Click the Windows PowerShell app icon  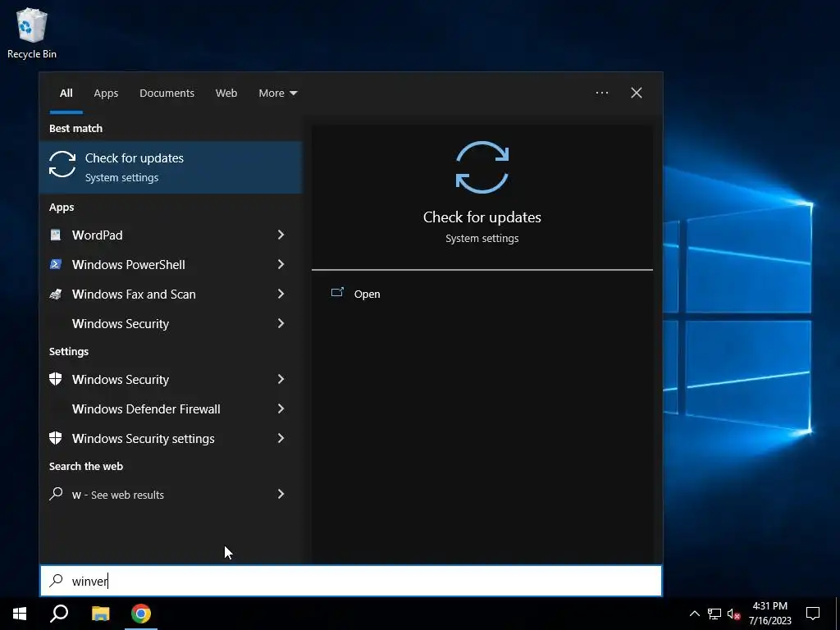tap(56, 264)
